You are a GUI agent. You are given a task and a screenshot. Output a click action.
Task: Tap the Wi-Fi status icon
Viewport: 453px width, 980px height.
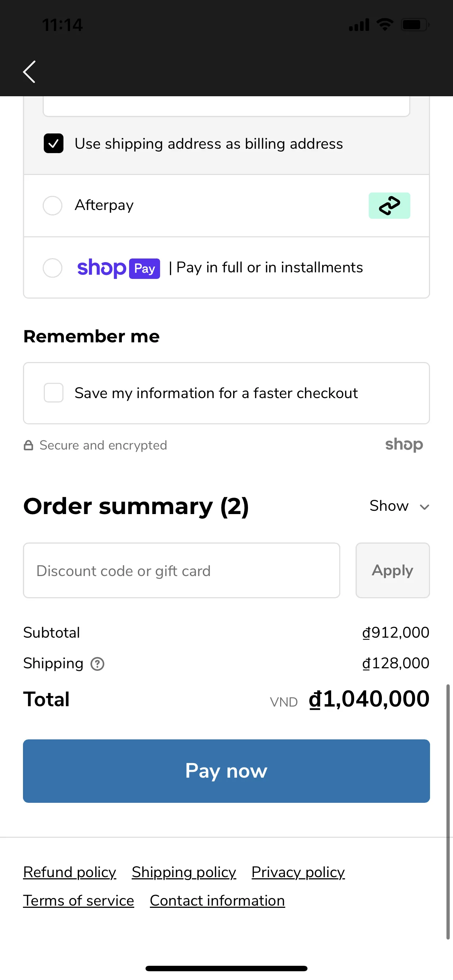[385, 25]
